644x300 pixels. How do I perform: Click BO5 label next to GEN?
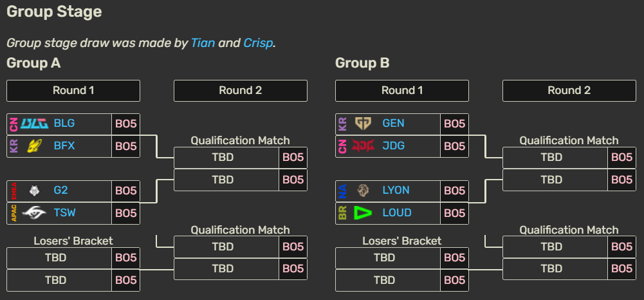pos(454,124)
